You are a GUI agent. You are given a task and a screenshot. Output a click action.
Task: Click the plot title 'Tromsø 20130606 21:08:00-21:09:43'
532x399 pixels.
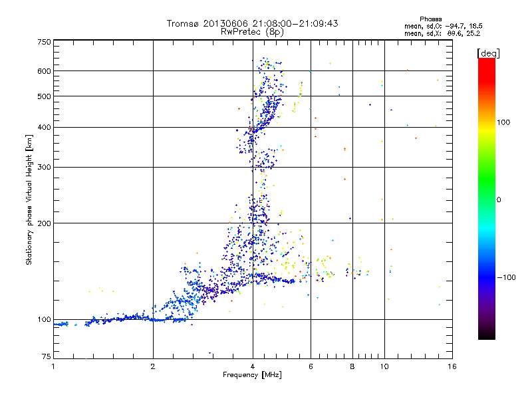tap(252, 23)
